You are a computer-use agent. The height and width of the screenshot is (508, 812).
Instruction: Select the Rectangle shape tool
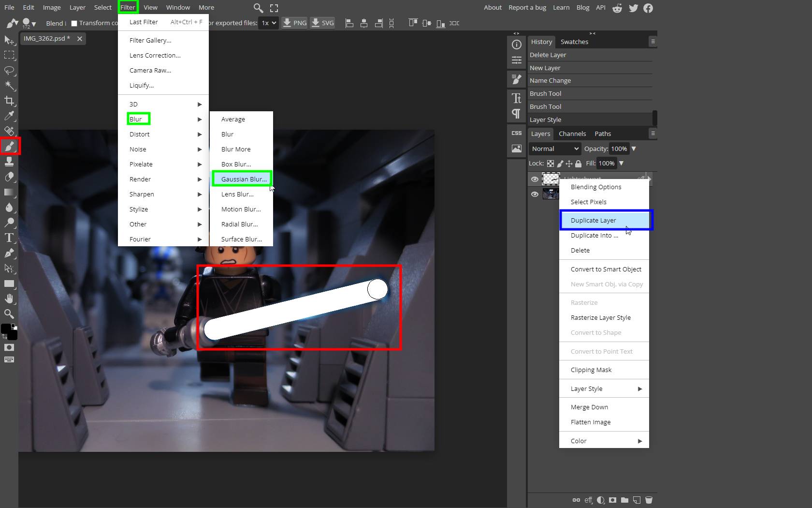point(9,284)
